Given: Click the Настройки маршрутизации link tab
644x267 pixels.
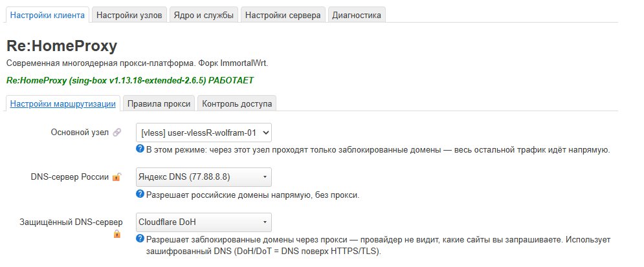Looking at the screenshot, I should 63,104.
